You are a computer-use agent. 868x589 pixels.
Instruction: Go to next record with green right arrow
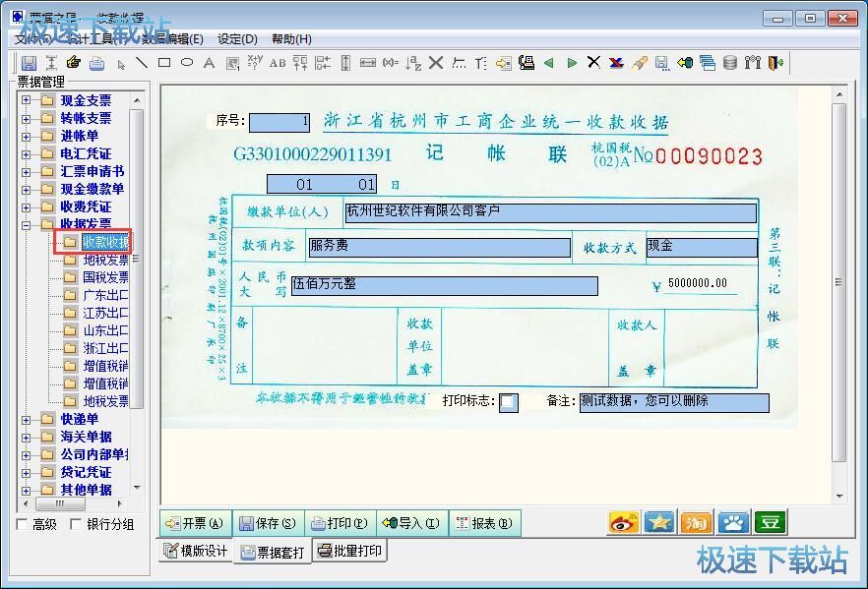click(x=572, y=63)
